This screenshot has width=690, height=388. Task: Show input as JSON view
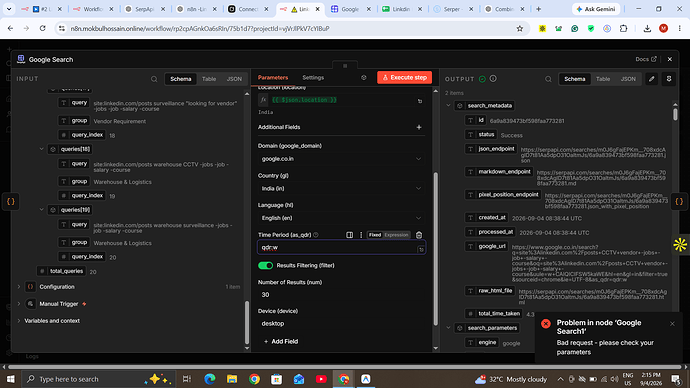click(234, 79)
